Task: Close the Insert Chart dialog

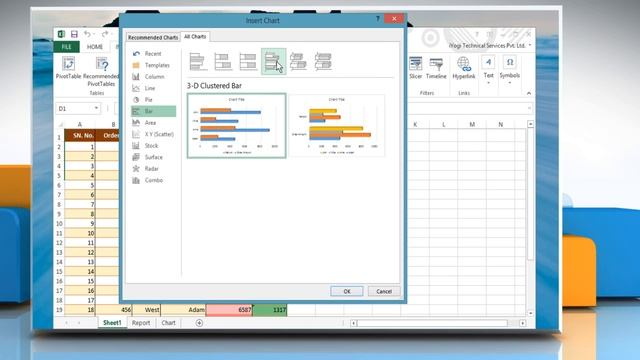Action: tap(394, 18)
